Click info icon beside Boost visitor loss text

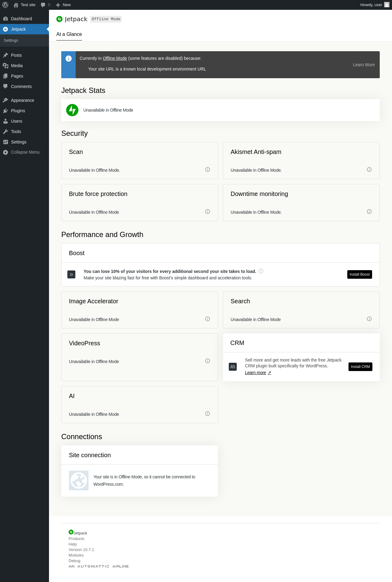click(x=261, y=271)
